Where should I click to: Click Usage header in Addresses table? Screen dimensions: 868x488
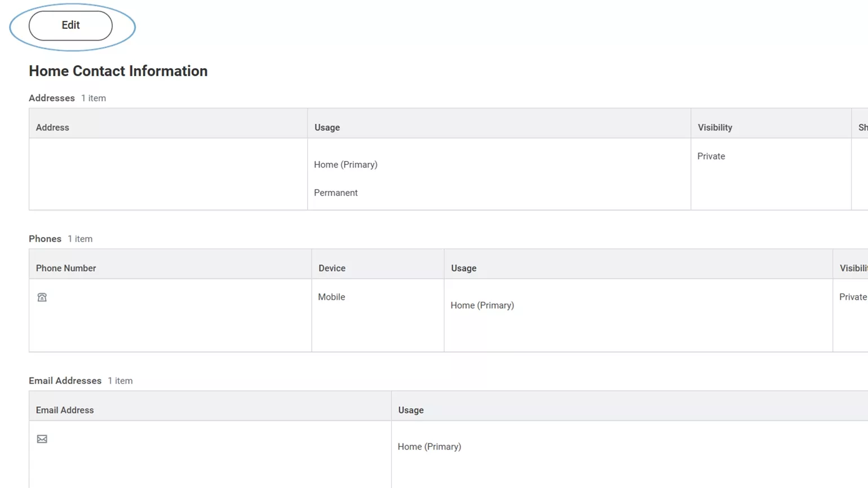[327, 127]
